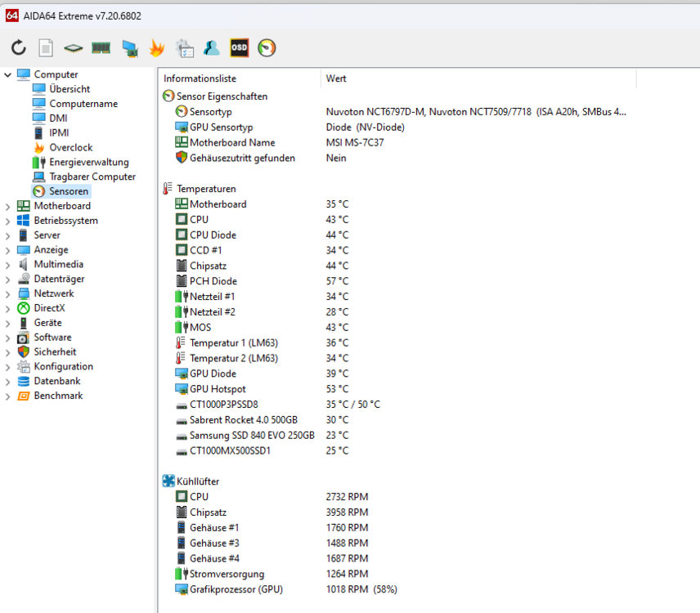
Task: Click the OSD panel icon
Action: pyautogui.click(x=239, y=47)
